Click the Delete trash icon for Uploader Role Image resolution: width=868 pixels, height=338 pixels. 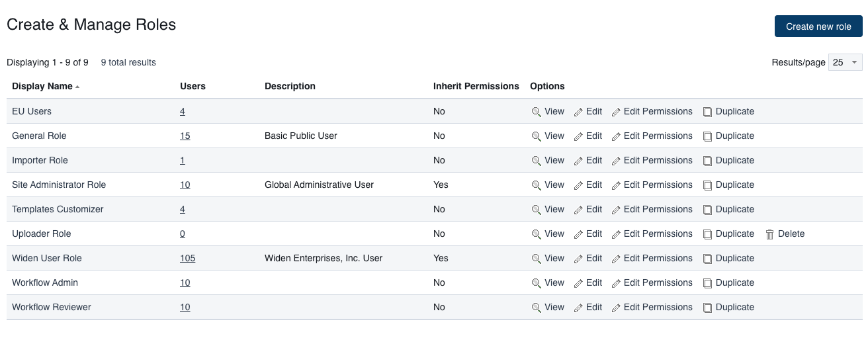point(769,234)
